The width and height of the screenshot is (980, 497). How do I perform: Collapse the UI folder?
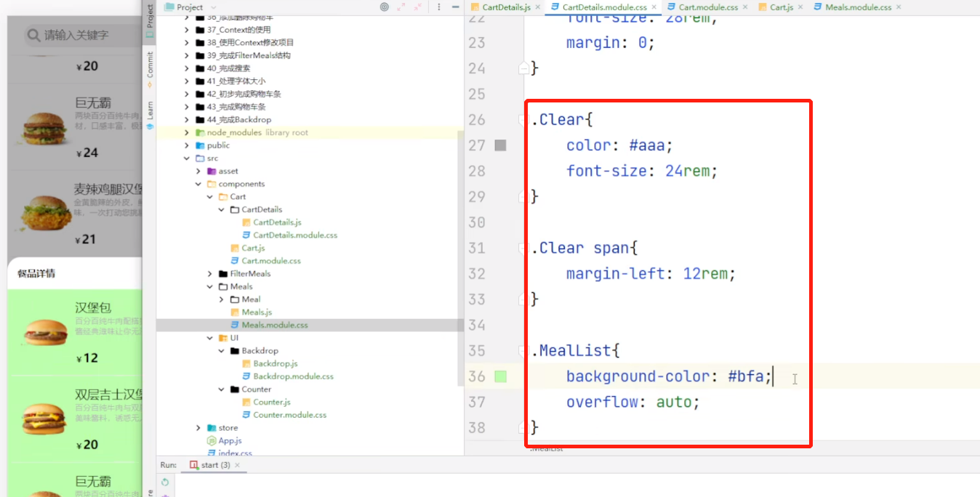[x=210, y=338]
